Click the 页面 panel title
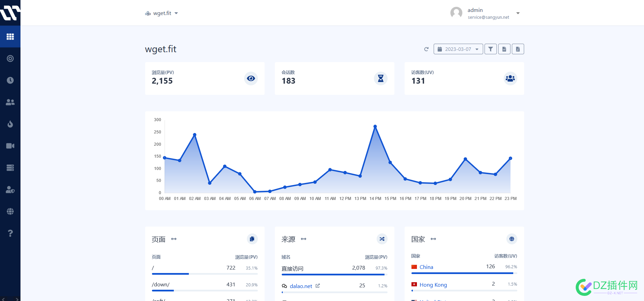 [x=158, y=239]
